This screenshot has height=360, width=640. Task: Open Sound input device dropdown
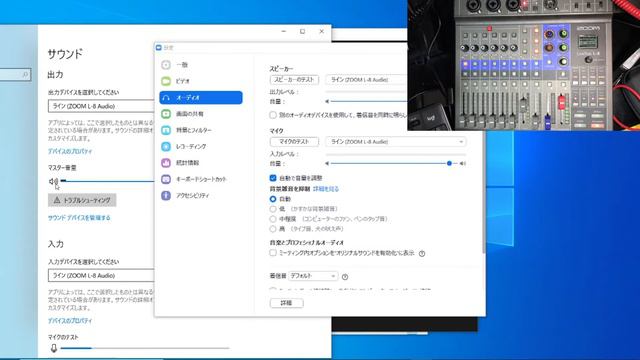101,276
